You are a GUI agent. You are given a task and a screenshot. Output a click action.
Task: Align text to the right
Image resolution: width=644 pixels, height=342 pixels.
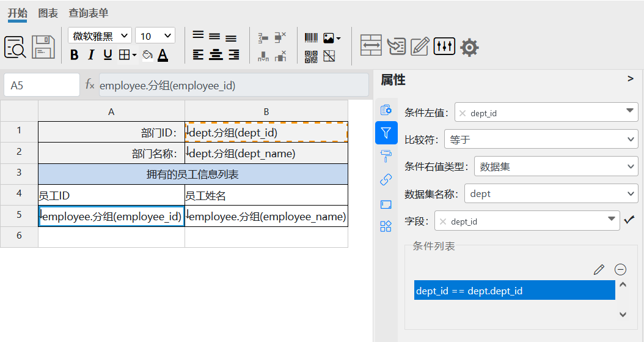tap(233, 54)
